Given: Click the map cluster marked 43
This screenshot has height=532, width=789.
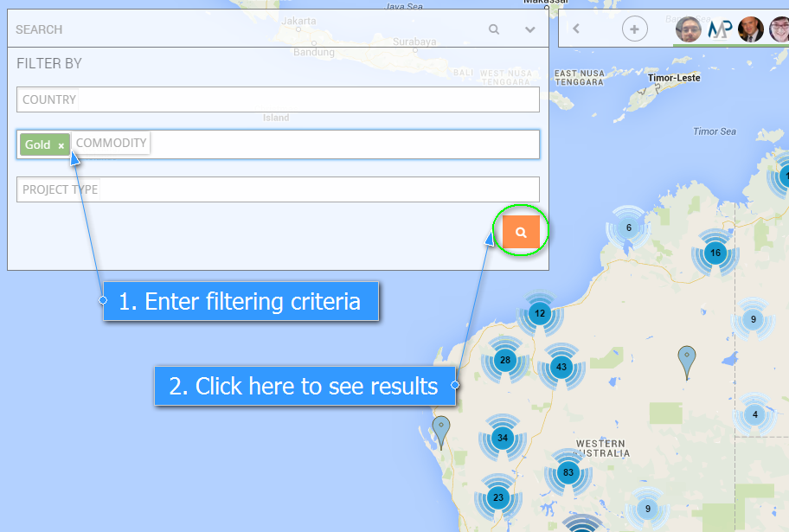Looking at the screenshot, I should [x=561, y=368].
